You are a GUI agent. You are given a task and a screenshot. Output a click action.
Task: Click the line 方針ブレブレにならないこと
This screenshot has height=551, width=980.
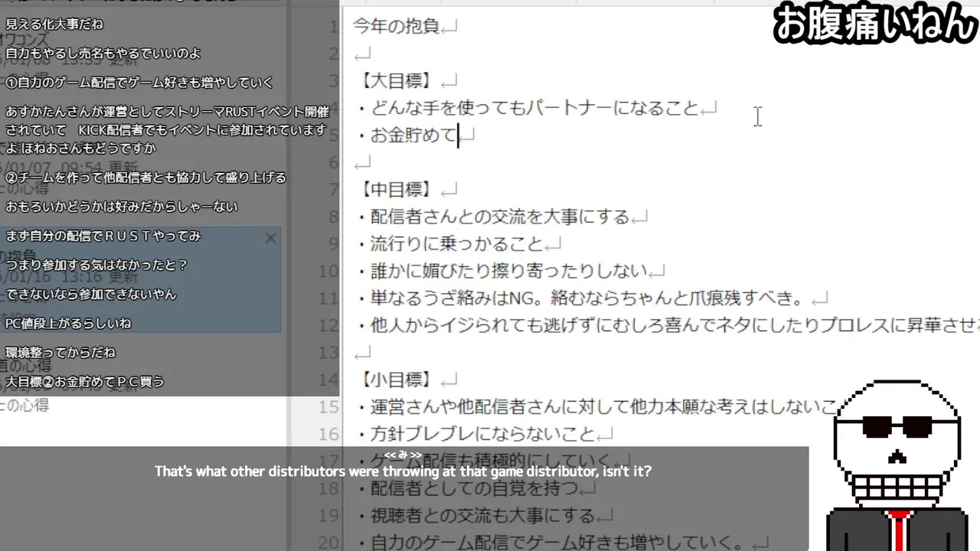point(475,434)
